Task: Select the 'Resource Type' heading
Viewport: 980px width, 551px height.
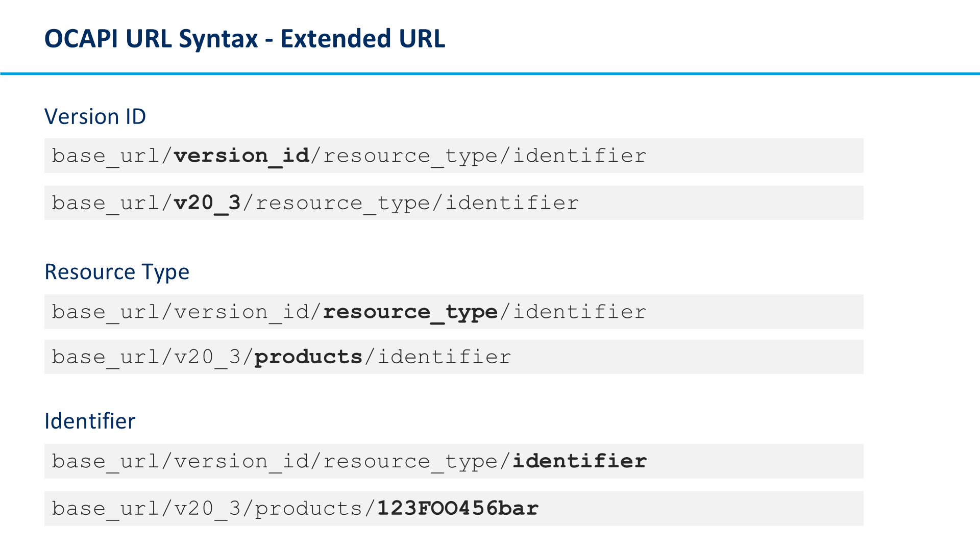Action: pyautogui.click(x=117, y=272)
